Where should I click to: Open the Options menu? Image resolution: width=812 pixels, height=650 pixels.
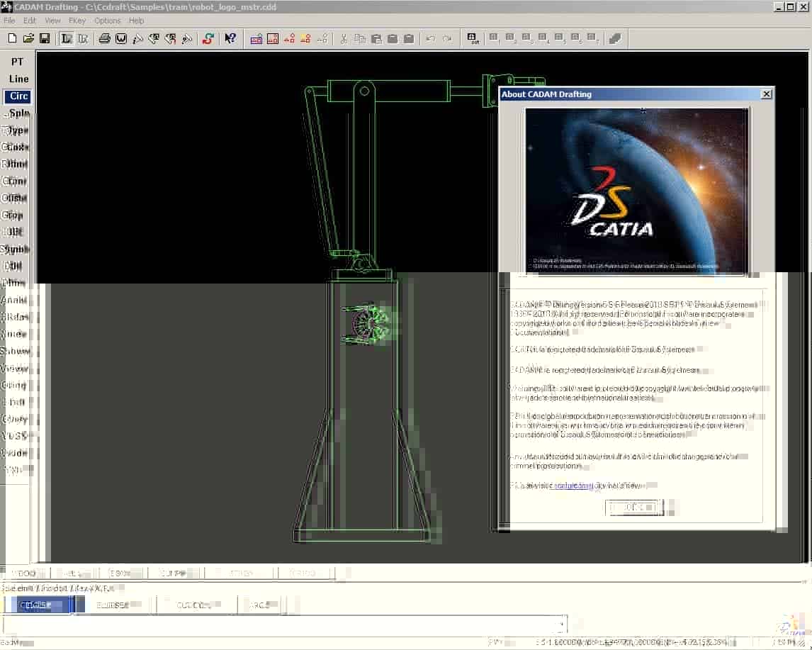(107, 21)
